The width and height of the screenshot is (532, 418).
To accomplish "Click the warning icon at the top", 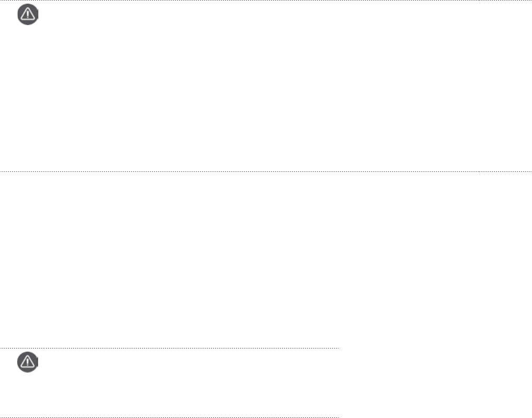I will pos(28,15).
